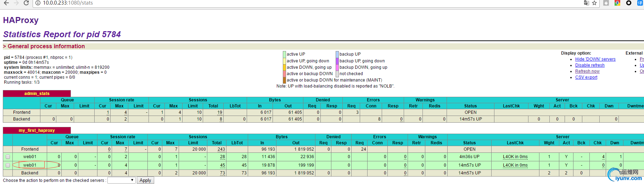This screenshot has height=184, width=644.
Task: Click the Refresh now link
Action: [x=587, y=71]
